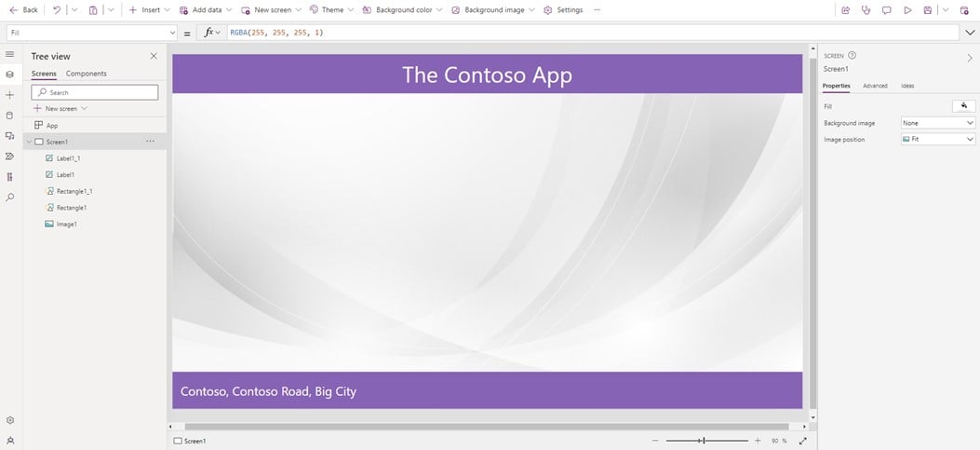Open app Settings
Image resolution: width=980 pixels, height=450 pixels.
point(563,10)
